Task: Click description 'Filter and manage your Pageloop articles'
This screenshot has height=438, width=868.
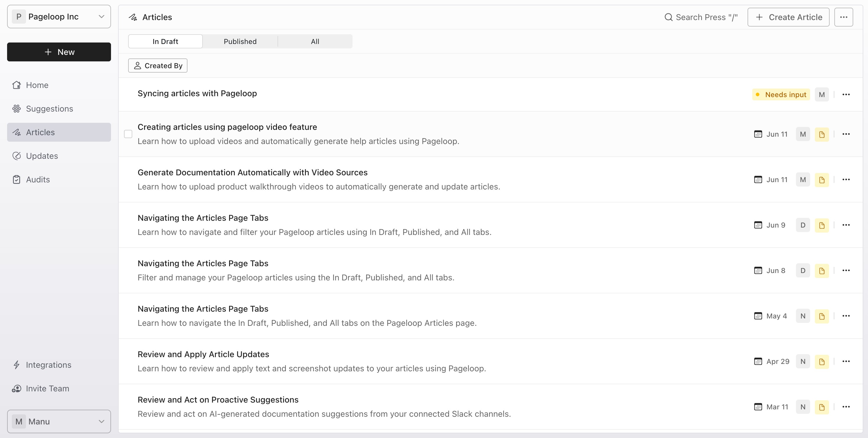Action: [x=296, y=278]
